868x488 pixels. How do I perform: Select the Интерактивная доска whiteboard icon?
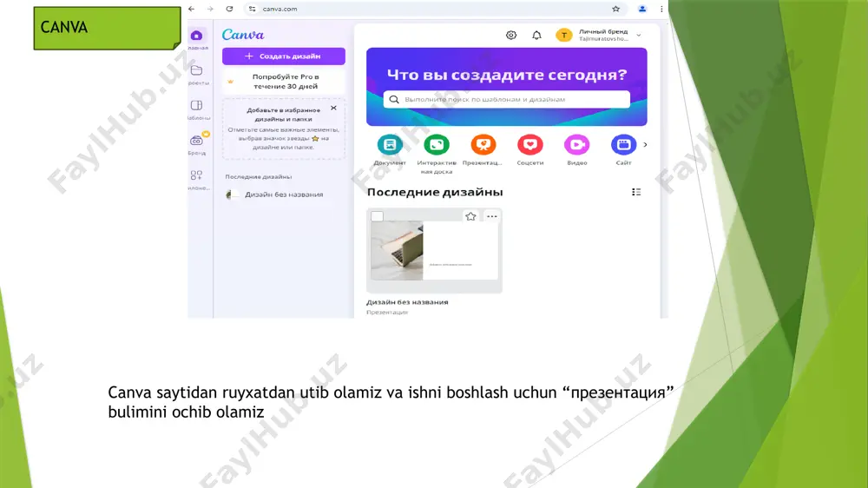(437, 144)
